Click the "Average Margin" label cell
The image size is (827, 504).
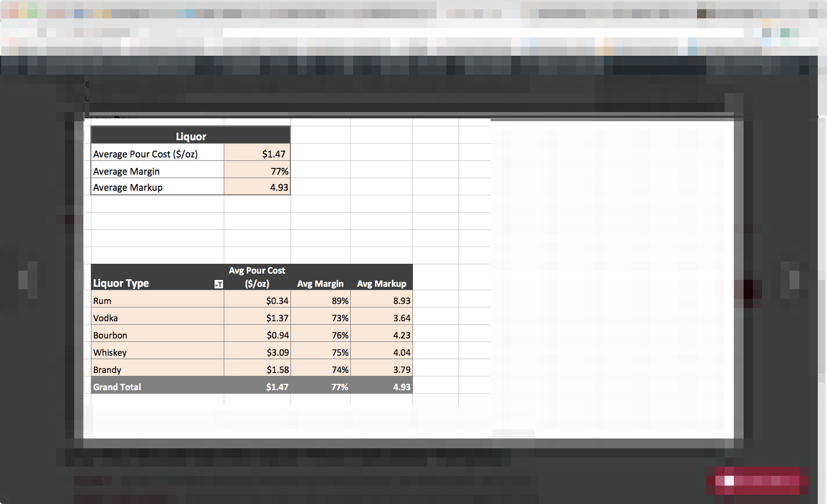(158, 170)
